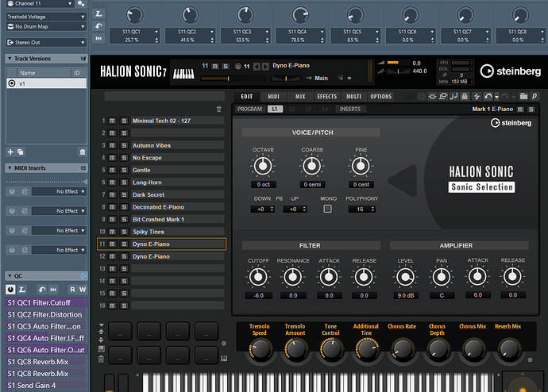
Task: Toggle QC Read automation R button
Action: (x=72, y=290)
